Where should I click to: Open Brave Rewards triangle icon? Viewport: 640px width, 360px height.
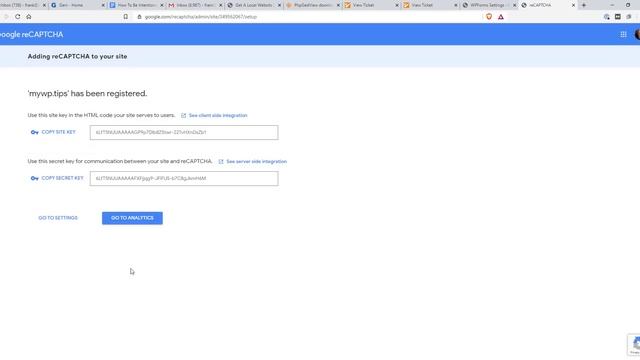point(501,17)
